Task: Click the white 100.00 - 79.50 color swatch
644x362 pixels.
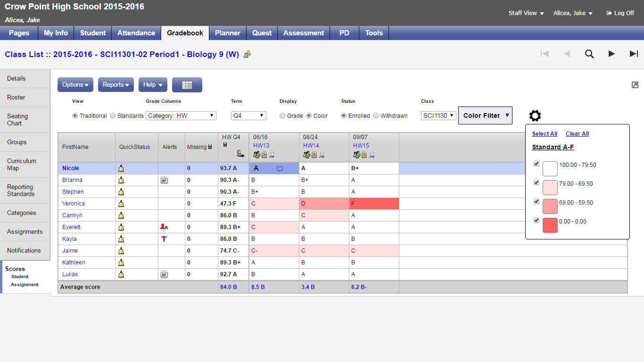Action: coord(550,169)
